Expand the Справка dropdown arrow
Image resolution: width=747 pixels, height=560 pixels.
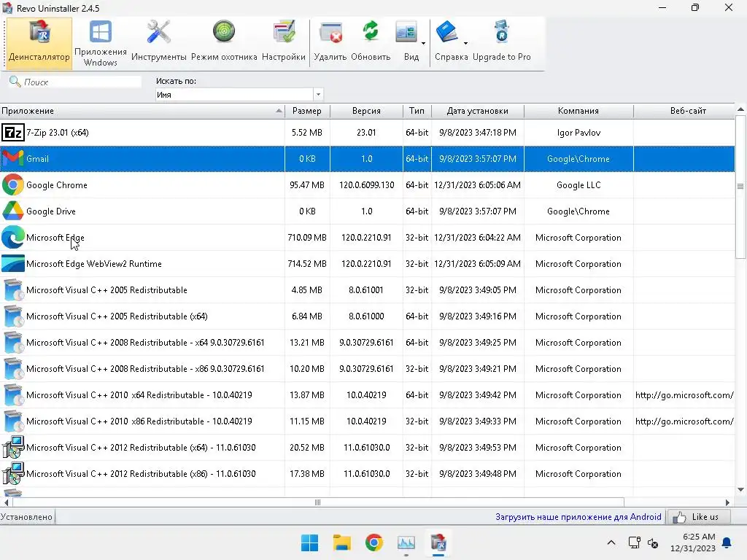pyautogui.click(x=465, y=44)
